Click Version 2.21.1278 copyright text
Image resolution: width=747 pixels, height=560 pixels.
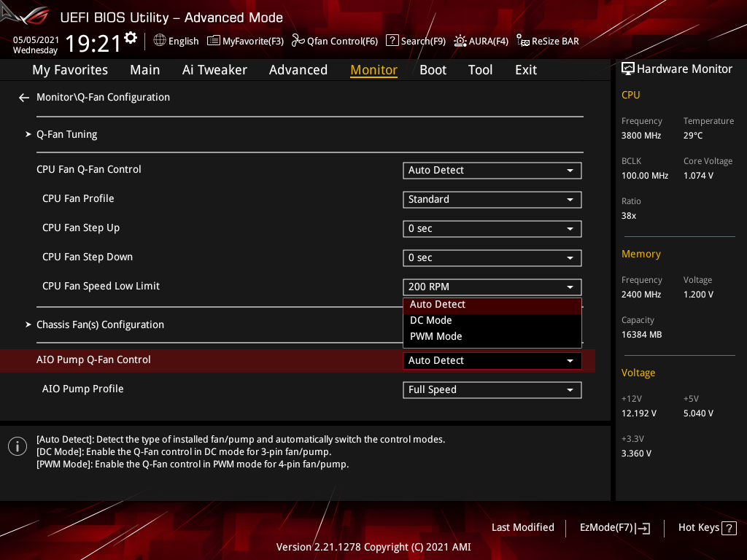coord(373,547)
